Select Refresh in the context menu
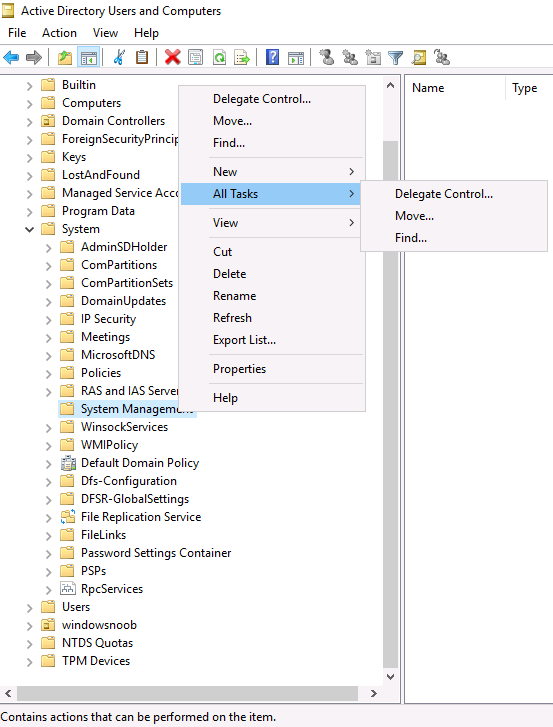Screen dimensions: 553x727 click(272, 318)
